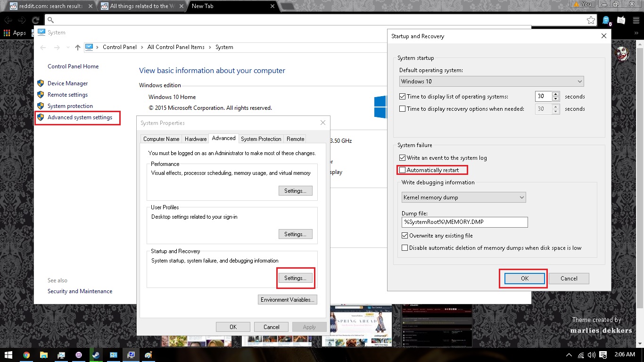Image resolution: width=644 pixels, height=362 pixels.
Task: Select the Advanced tab
Action: tap(224, 138)
